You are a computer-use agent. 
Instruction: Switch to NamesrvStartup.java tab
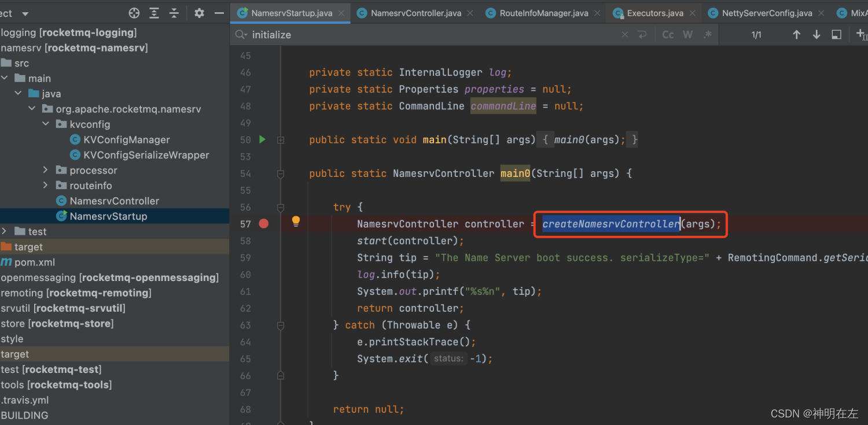tap(291, 13)
